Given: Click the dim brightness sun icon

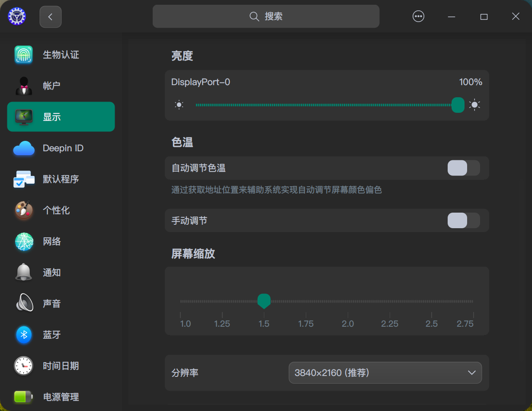Looking at the screenshot, I should click(x=179, y=105).
